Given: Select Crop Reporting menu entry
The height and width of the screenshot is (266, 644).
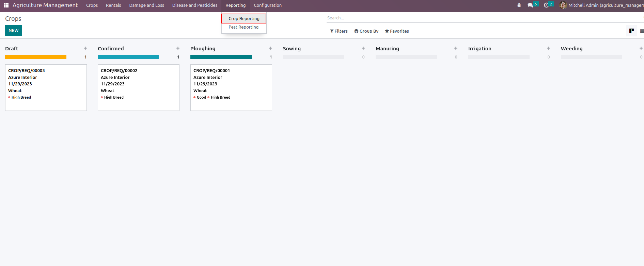Looking at the screenshot, I should 244,18.
